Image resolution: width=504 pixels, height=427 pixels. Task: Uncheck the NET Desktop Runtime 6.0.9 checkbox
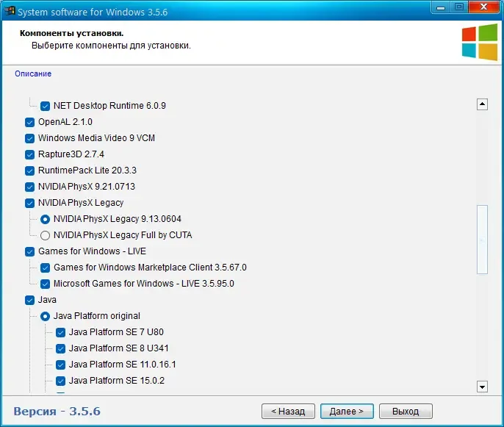point(45,106)
